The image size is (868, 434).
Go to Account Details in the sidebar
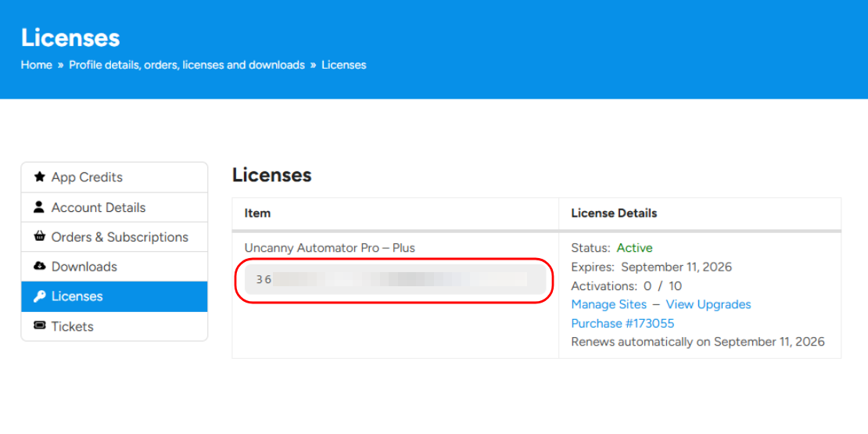(x=99, y=207)
